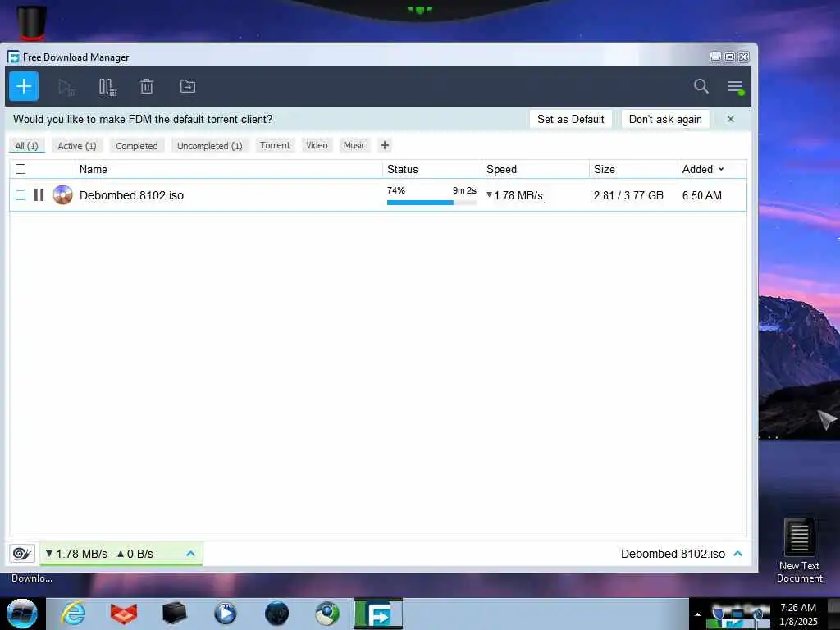Expand Debombed 8102.iso details chevron at bottom
Screen dimensions: 840x630
click(x=737, y=554)
